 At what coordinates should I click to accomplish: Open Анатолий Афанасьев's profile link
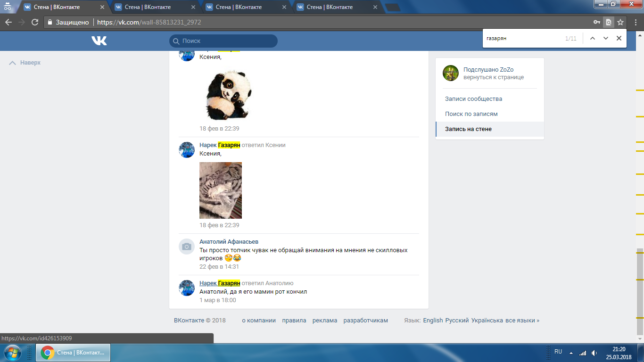click(x=229, y=242)
